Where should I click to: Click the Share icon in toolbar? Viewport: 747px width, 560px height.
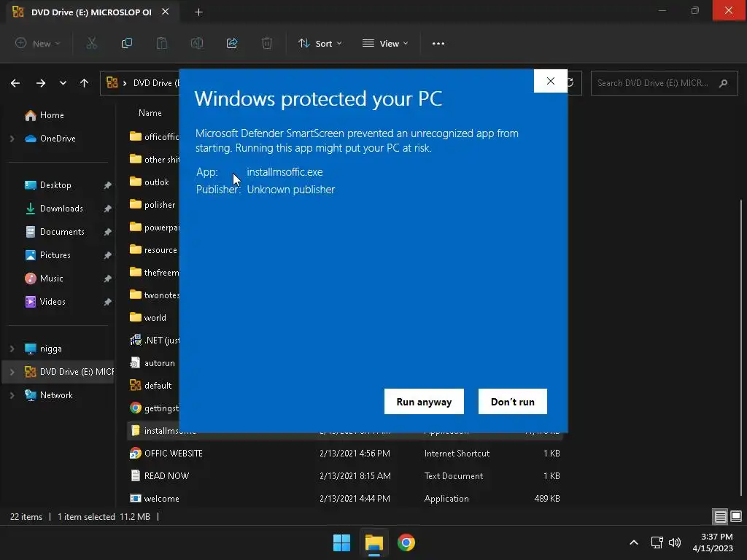[x=232, y=43]
